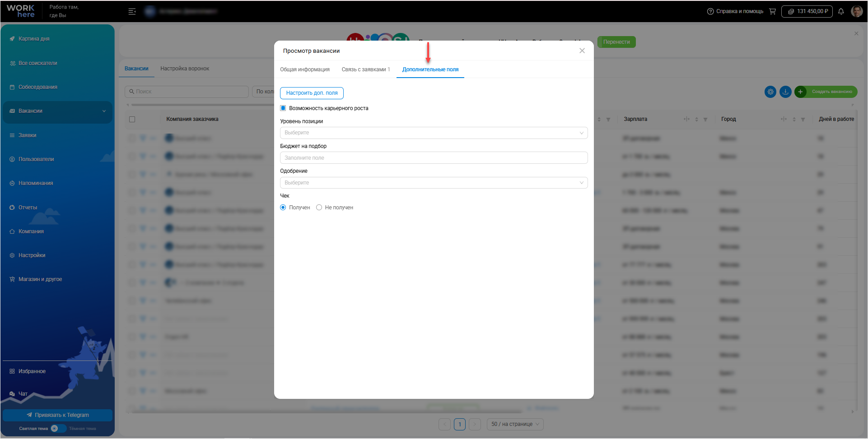
Task: Select the Не получен radio option
Action: [319, 208]
